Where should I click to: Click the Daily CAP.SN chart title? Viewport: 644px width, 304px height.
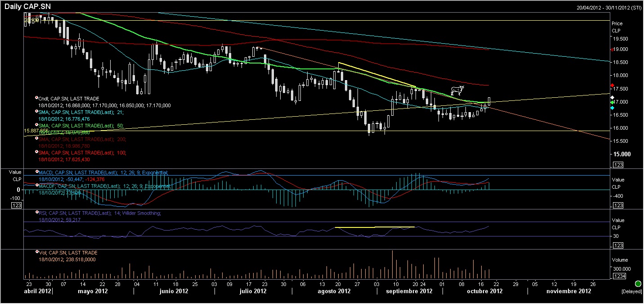29,7
